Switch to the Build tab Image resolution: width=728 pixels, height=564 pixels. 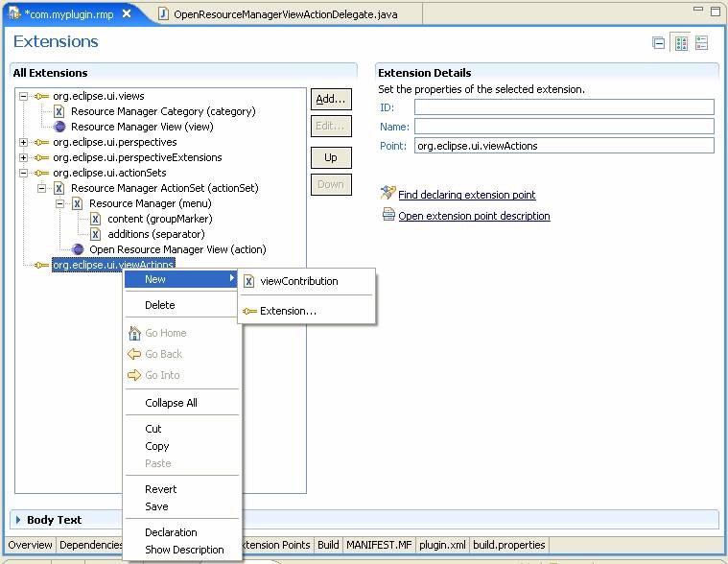(328, 545)
